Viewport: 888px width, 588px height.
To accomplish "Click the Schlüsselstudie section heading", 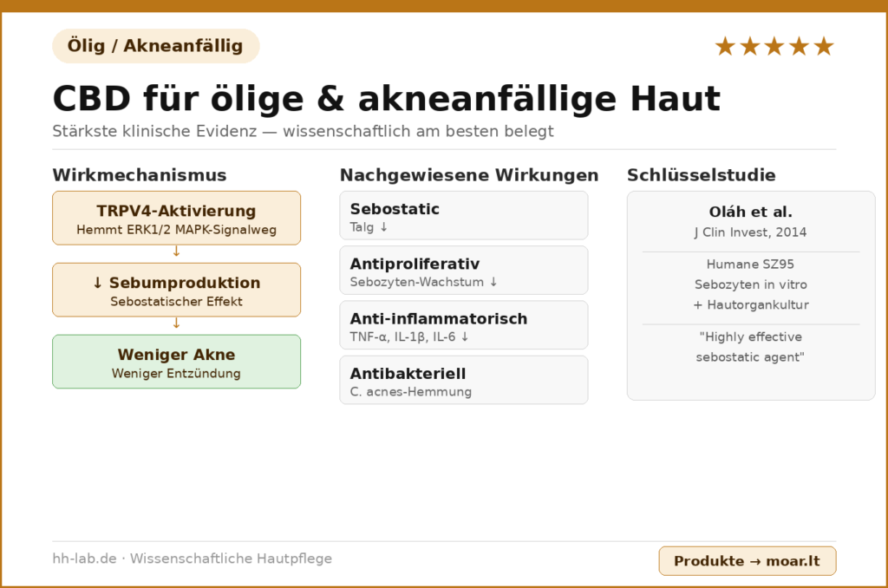I will 701,175.
